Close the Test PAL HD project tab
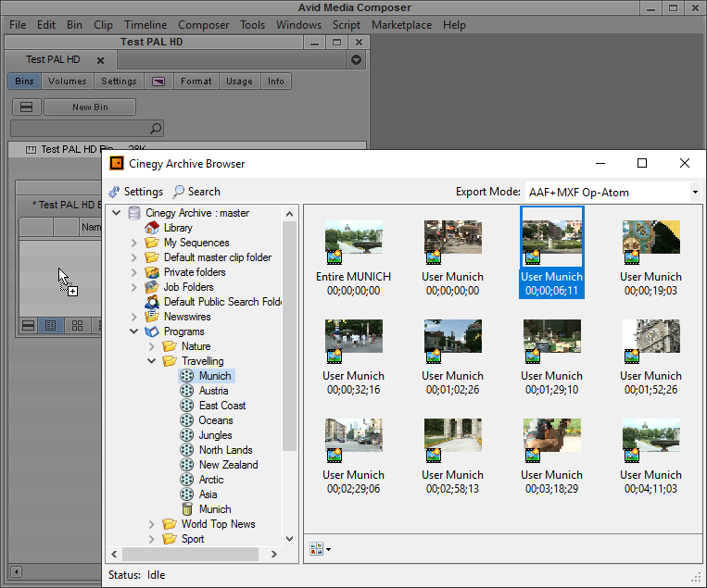The width and height of the screenshot is (707, 588). pos(101,60)
